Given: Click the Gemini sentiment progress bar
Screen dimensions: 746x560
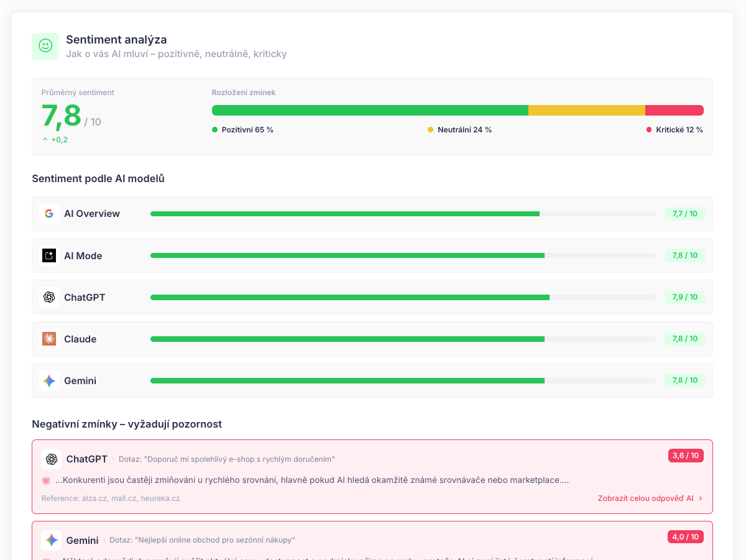Looking at the screenshot, I should click(403, 380).
